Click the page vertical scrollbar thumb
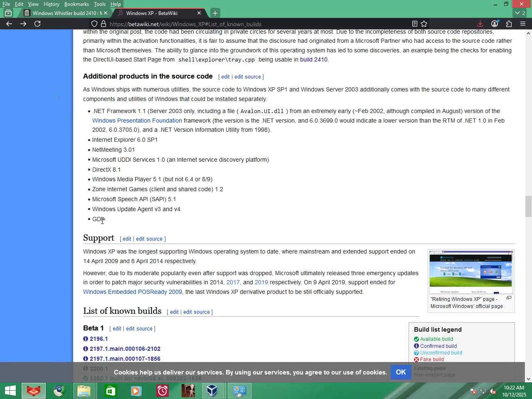The image size is (532, 399). pyautogui.click(x=528, y=206)
